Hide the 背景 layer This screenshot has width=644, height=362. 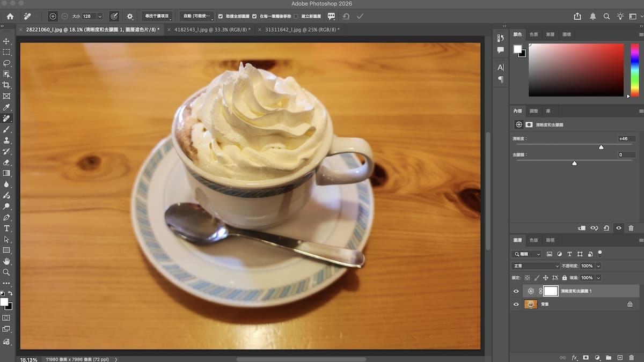tap(516, 304)
